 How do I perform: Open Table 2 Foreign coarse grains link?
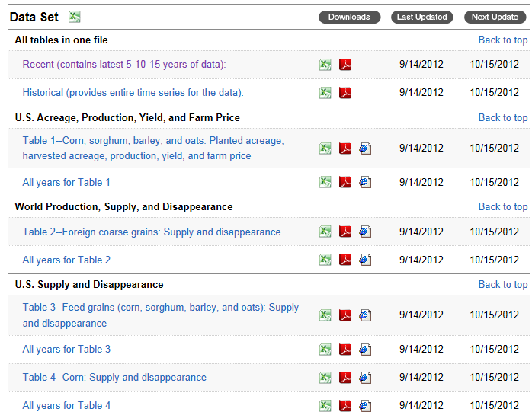click(152, 232)
